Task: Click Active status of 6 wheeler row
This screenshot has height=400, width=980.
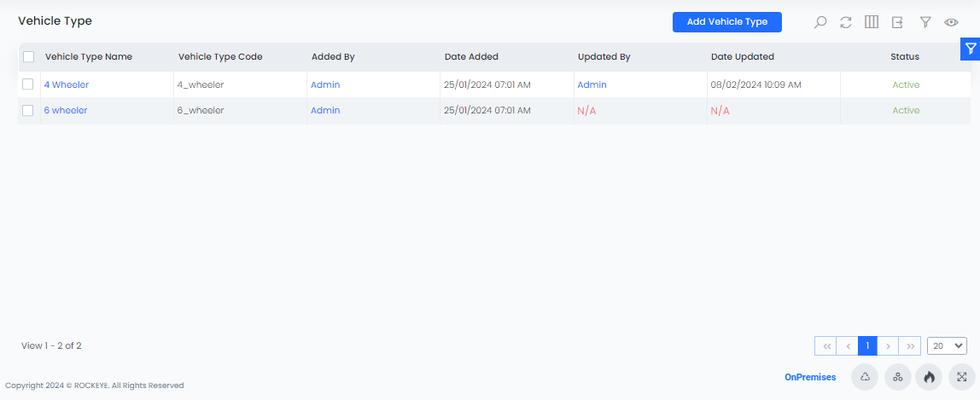Action: tap(906, 111)
